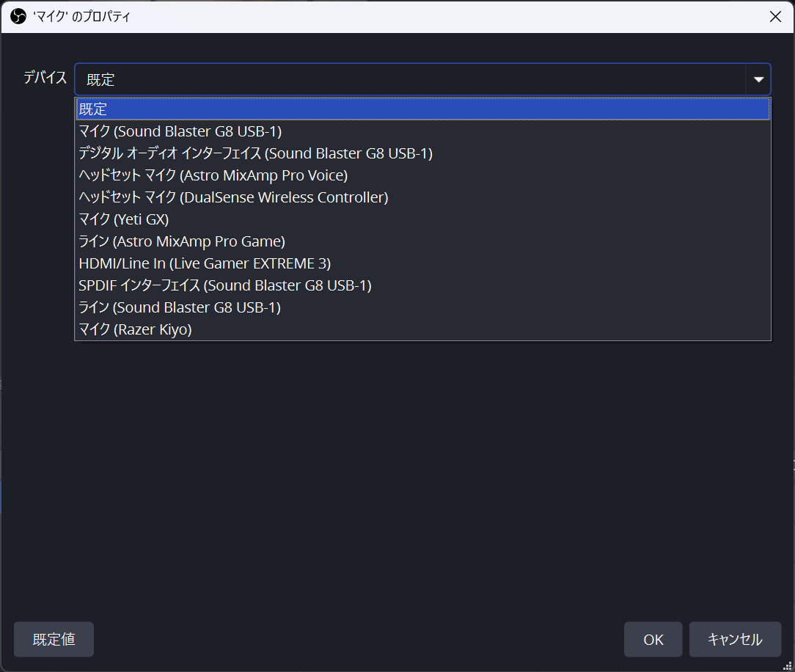Pick ヘッドセット マイク (DualSense Wireless Controller)
This screenshot has width=795, height=672.
(x=233, y=197)
